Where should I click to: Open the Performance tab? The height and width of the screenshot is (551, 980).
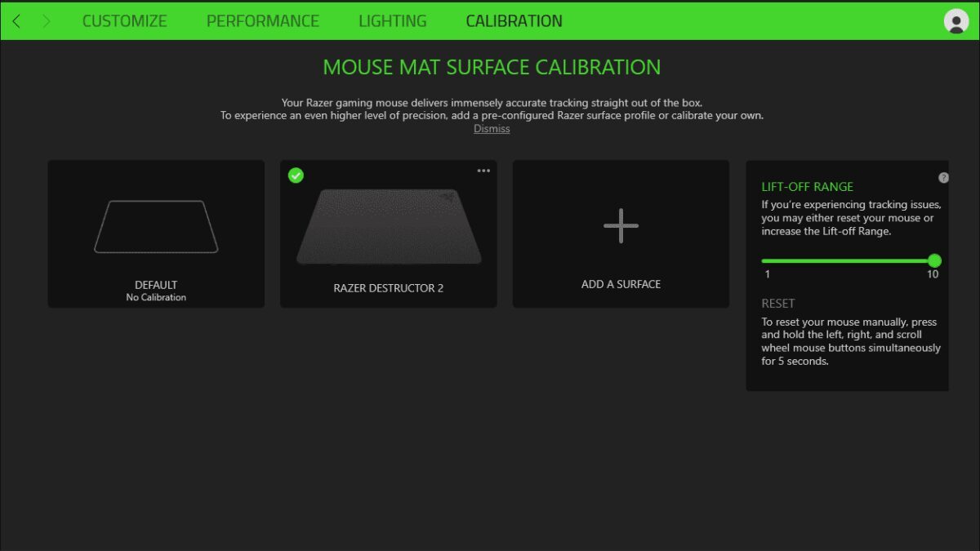[263, 21]
